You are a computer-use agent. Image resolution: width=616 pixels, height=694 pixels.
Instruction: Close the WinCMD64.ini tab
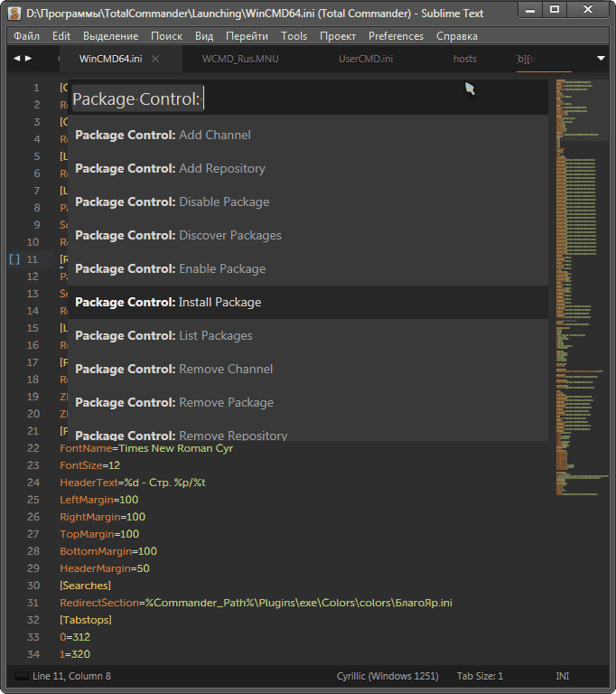pos(155,59)
